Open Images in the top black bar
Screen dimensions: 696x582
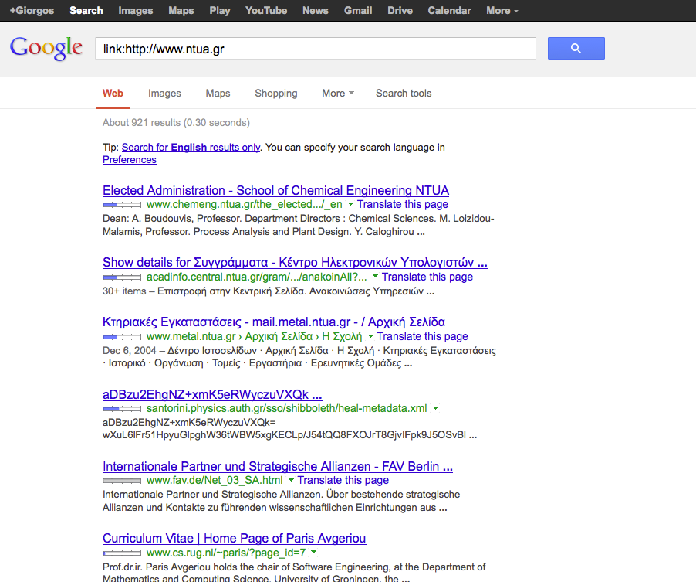click(136, 11)
